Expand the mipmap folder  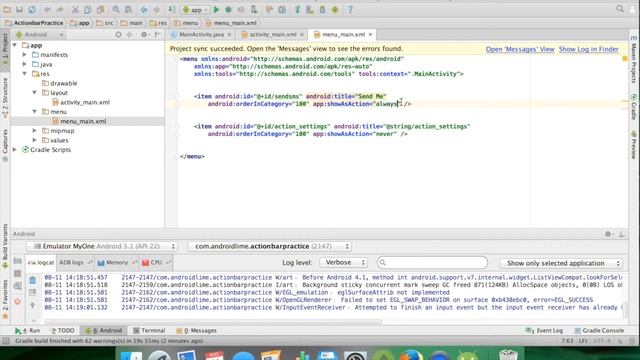[x=35, y=131]
